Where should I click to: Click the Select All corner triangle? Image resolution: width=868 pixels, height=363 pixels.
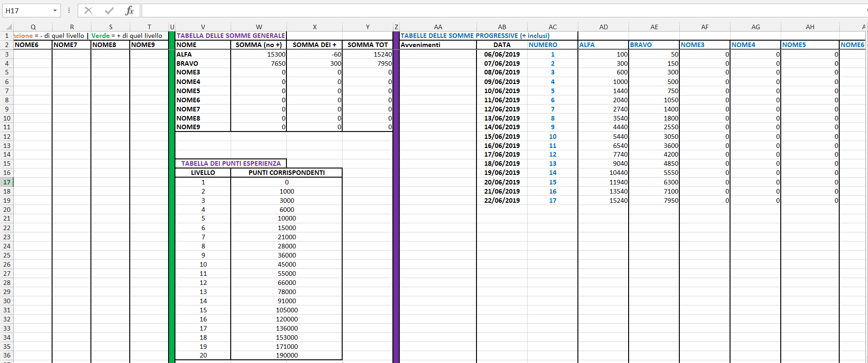click(x=8, y=27)
